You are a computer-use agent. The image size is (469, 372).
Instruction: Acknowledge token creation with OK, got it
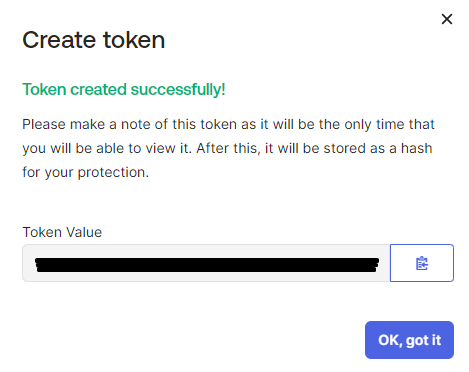click(409, 340)
